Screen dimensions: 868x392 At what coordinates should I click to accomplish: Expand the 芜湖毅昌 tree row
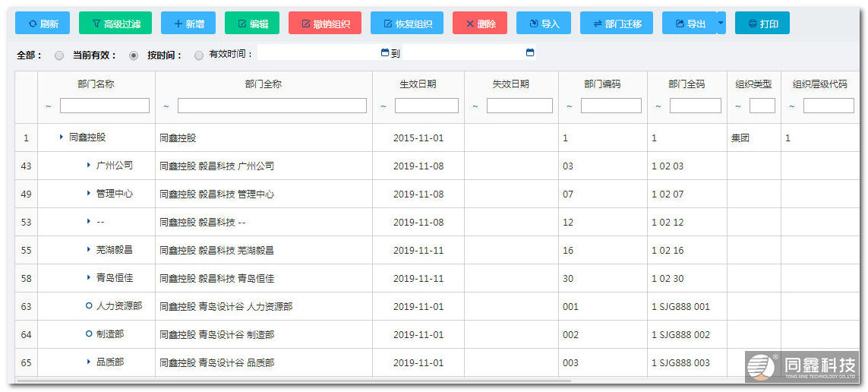click(x=89, y=250)
